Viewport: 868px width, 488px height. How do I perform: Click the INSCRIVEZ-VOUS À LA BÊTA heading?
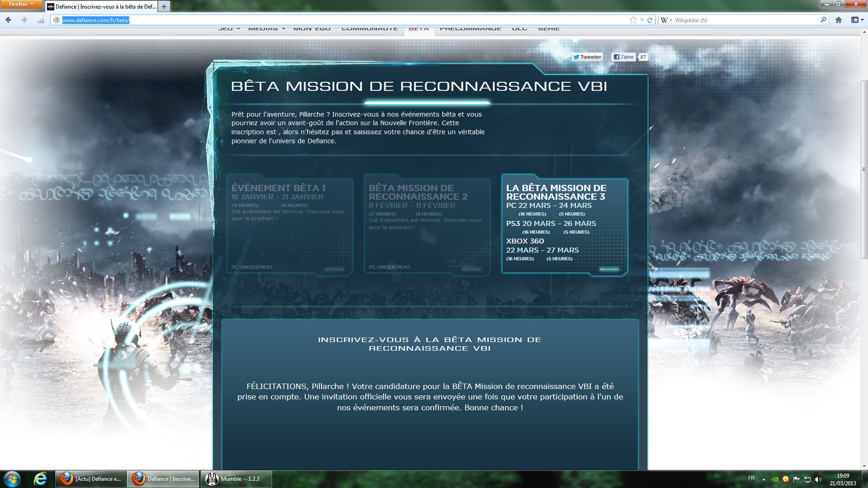coord(430,344)
